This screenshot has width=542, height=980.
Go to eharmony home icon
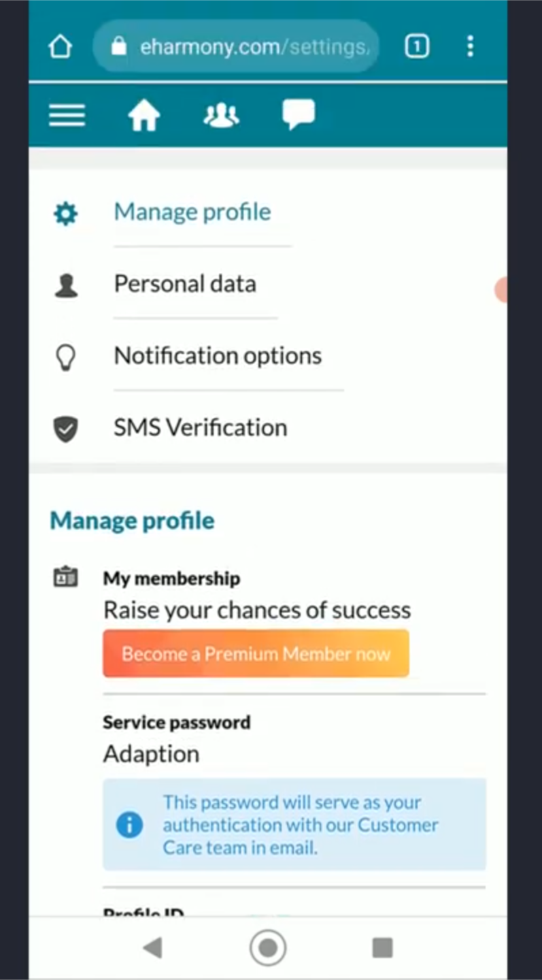[143, 115]
